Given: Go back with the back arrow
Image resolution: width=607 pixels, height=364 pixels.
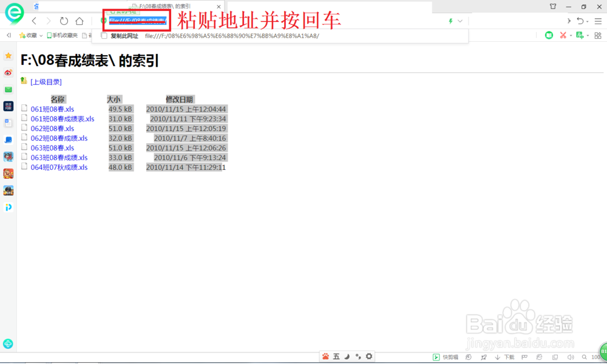Looking at the screenshot, I should pyautogui.click(x=34, y=21).
